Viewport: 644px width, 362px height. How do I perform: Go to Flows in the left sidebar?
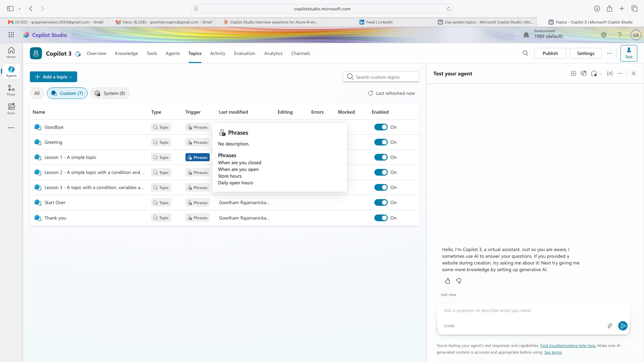click(x=11, y=90)
